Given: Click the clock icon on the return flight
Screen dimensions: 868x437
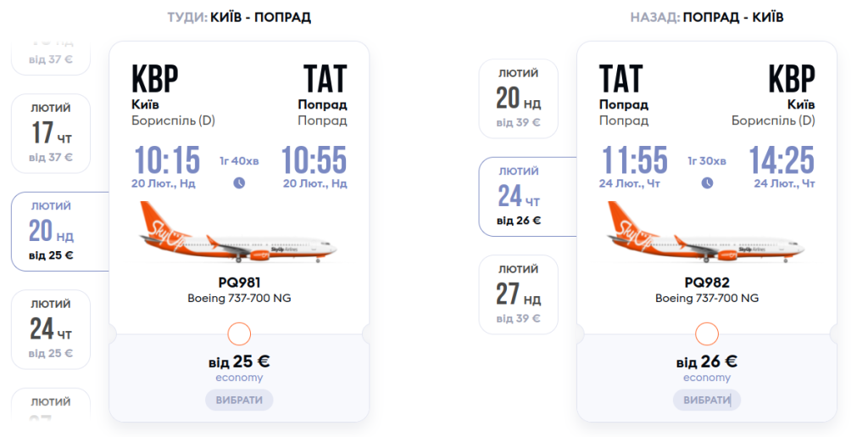Looking at the screenshot, I should 707,182.
